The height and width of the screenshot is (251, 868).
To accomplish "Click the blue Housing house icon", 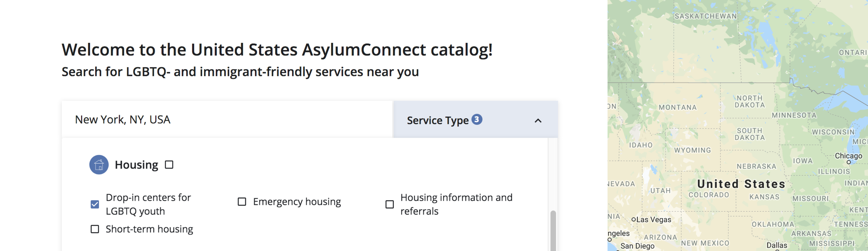I will tap(99, 165).
